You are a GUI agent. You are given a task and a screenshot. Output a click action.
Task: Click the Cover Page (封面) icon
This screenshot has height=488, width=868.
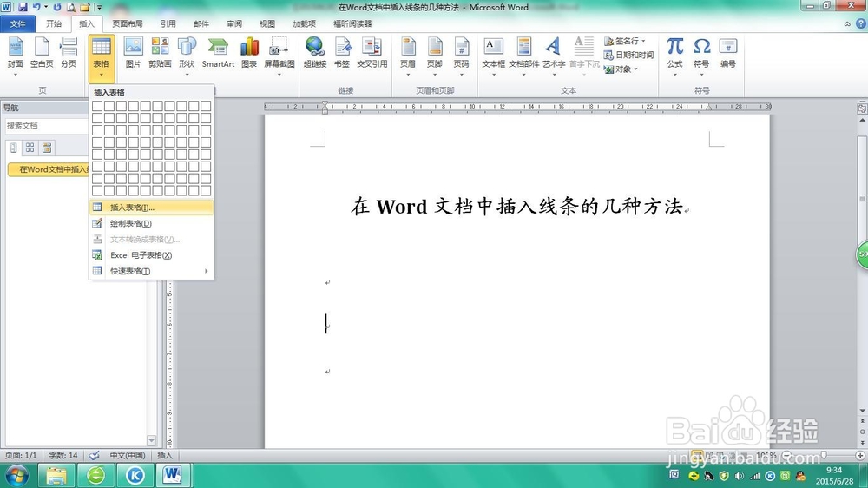(15, 56)
